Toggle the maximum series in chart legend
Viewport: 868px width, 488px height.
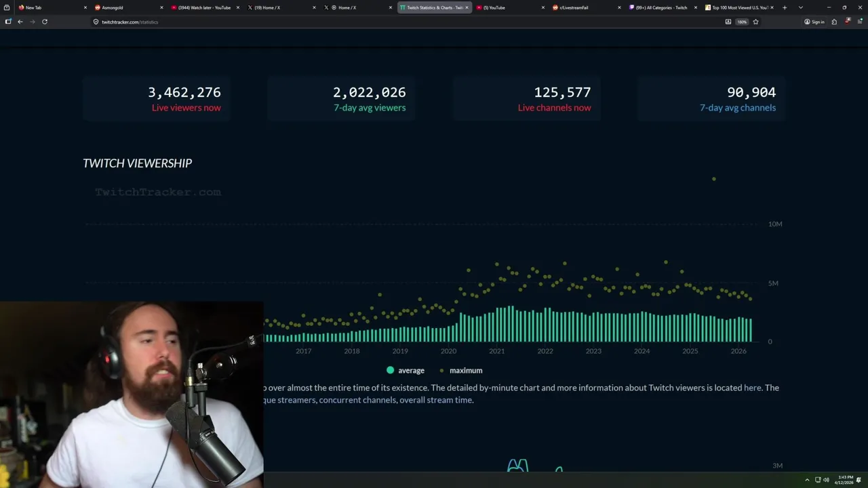tap(461, 370)
